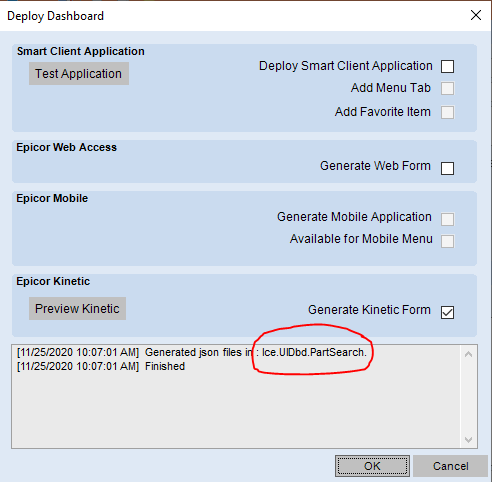The width and height of the screenshot is (492, 482).
Task: Click the Deploy Dashboard title text
Action: pyautogui.click(x=55, y=16)
